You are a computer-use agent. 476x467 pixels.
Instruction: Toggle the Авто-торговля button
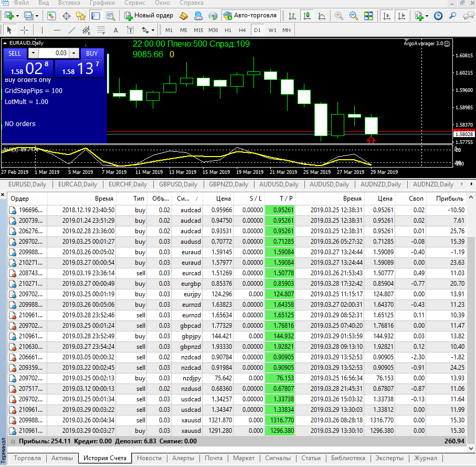pos(250,15)
